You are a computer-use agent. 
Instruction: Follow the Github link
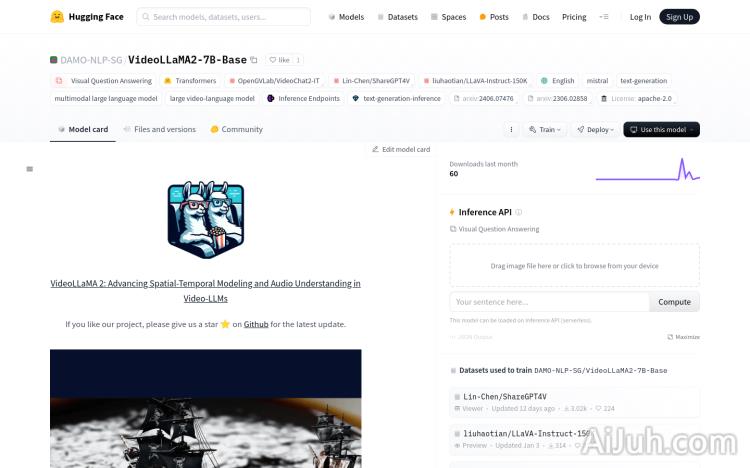click(x=256, y=324)
